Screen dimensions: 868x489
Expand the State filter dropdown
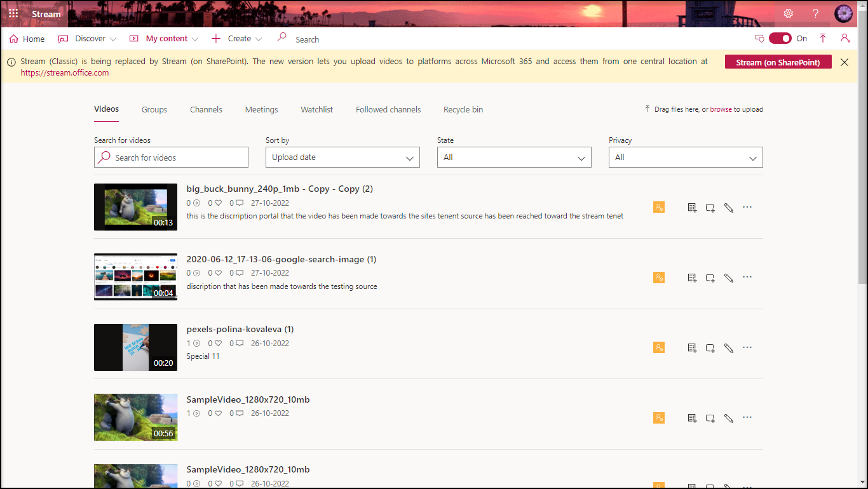coord(514,157)
